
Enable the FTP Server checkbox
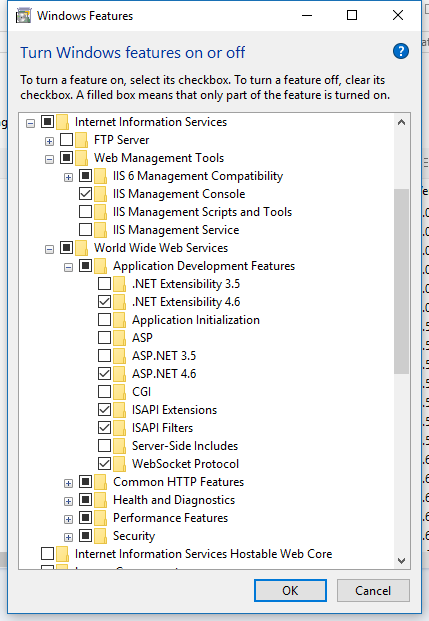67,139
